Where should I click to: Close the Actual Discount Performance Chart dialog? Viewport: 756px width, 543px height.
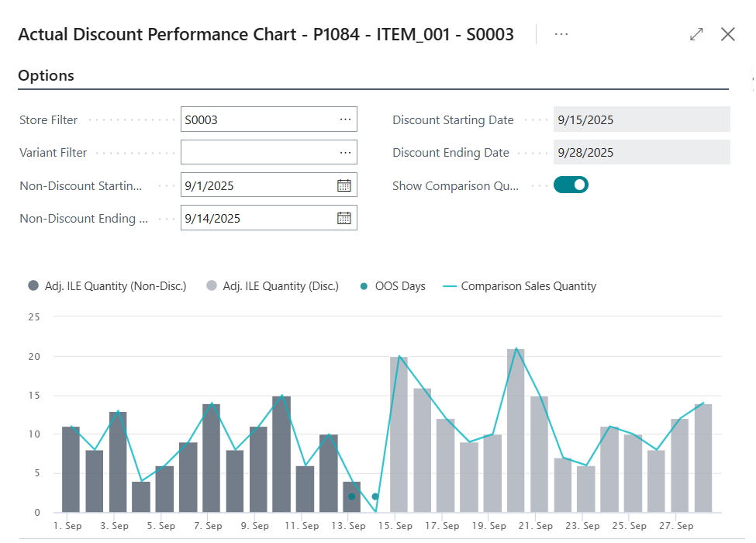727,34
